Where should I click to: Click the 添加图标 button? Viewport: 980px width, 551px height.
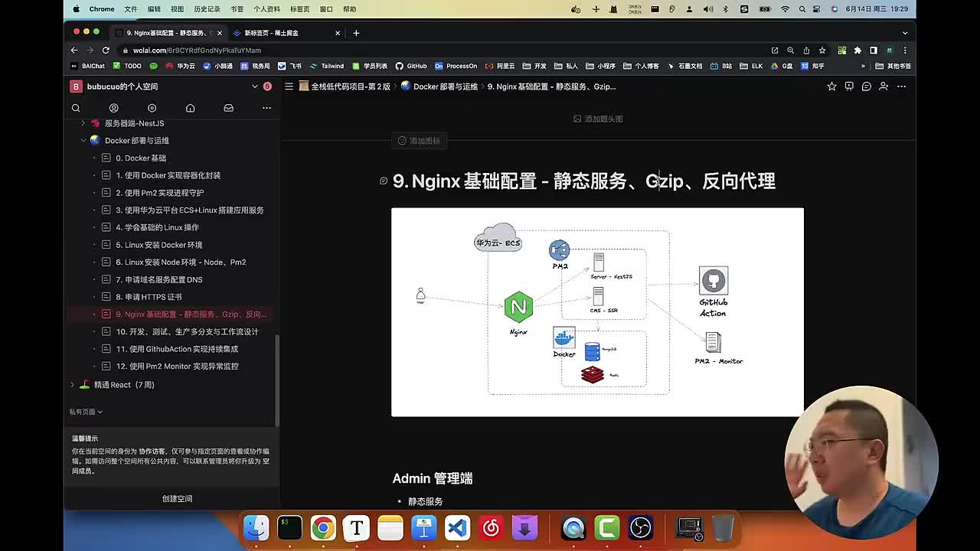(x=419, y=141)
